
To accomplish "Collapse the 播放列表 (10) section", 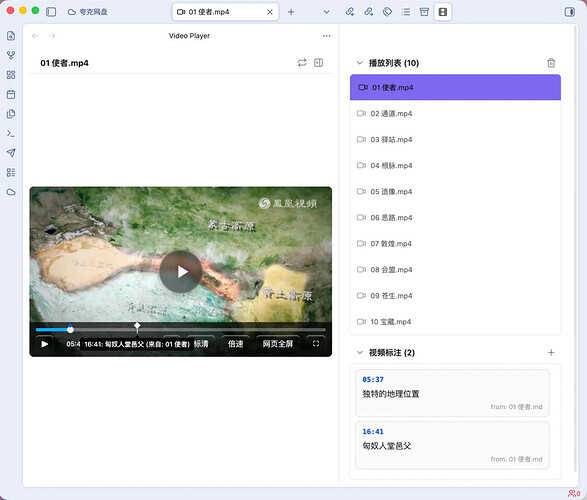I will [x=359, y=63].
